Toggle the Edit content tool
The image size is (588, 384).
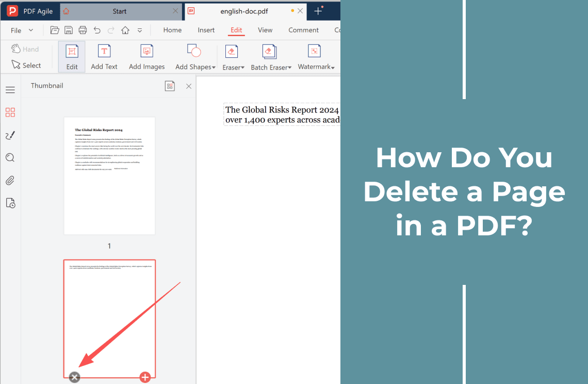click(x=72, y=57)
